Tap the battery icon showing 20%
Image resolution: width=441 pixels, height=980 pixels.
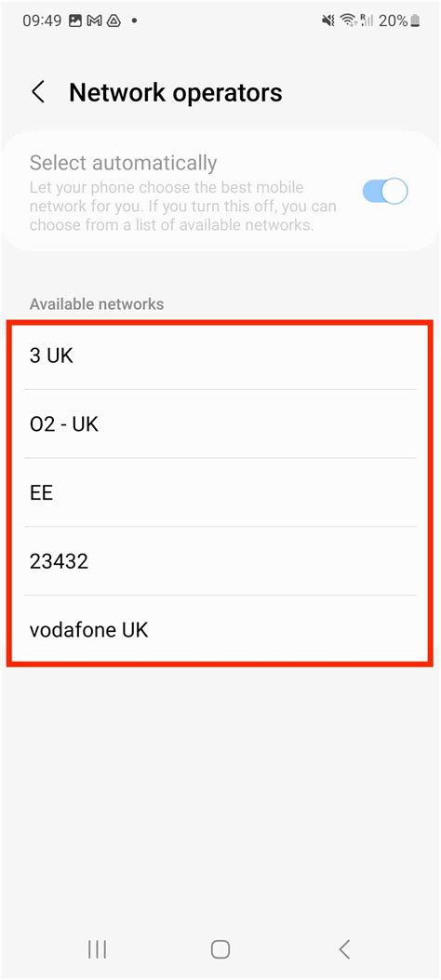point(415,20)
